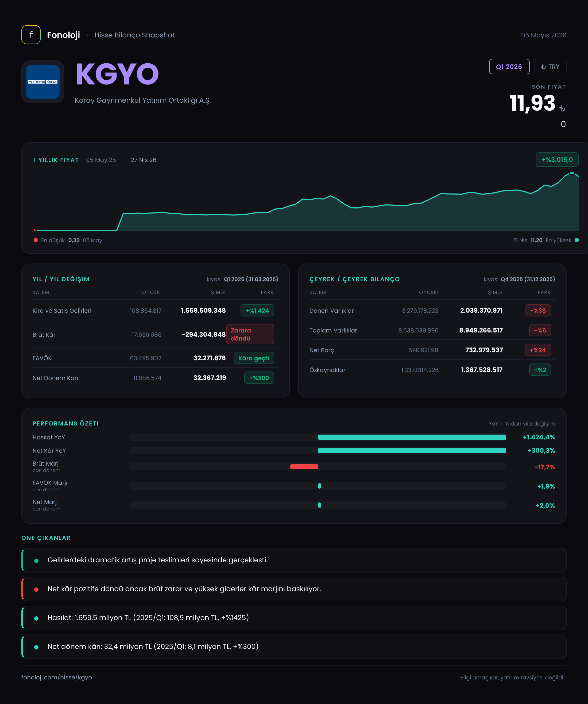588x704 pixels.
Task: Click the '27 Nis 26' chart end date
Action: pyautogui.click(x=144, y=160)
